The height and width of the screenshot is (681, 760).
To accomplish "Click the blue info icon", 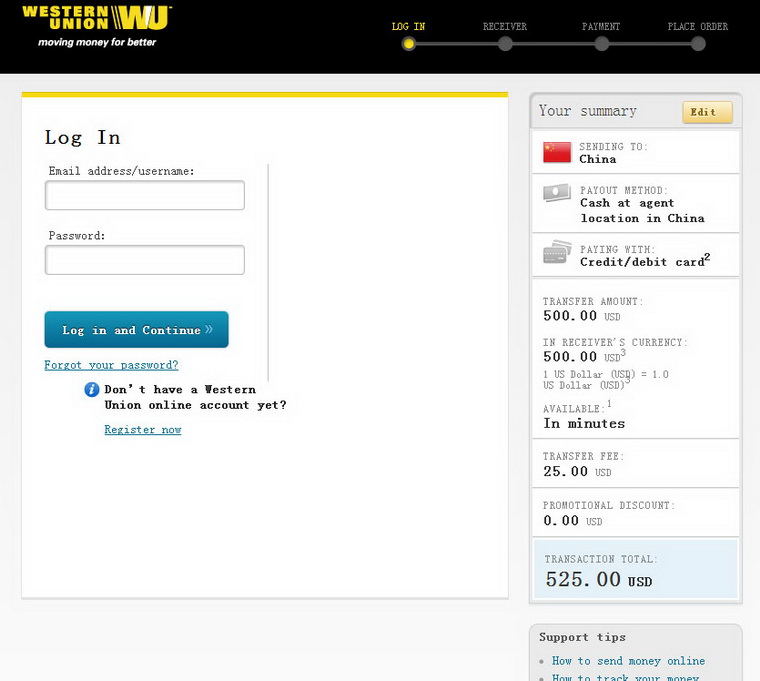I will point(92,390).
